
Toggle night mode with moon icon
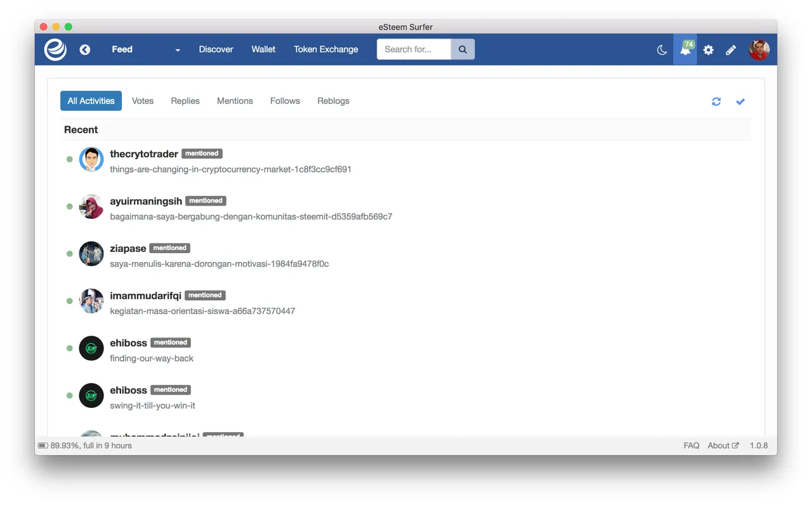(662, 49)
